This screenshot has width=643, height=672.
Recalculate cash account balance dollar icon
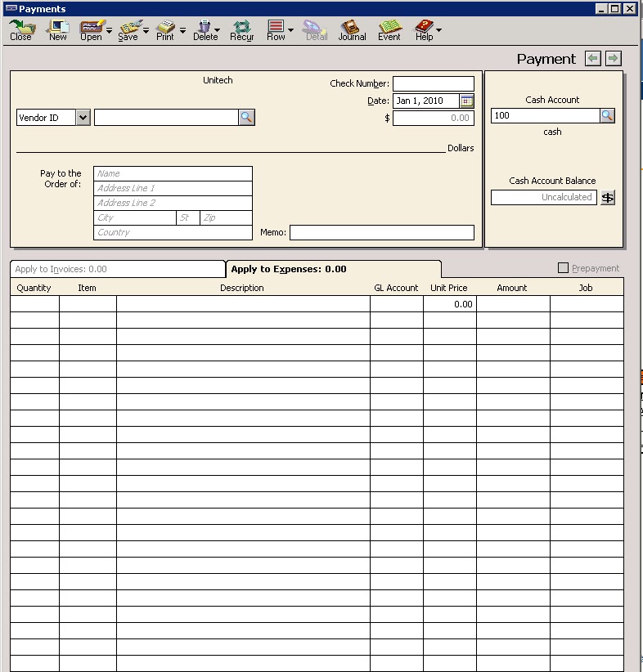(x=607, y=198)
